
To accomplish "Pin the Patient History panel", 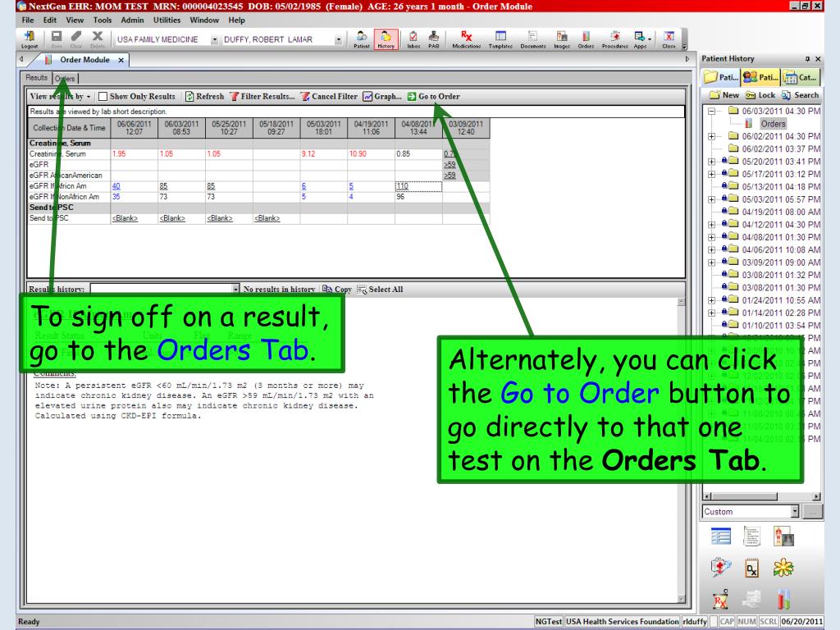I will click(x=807, y=59).
